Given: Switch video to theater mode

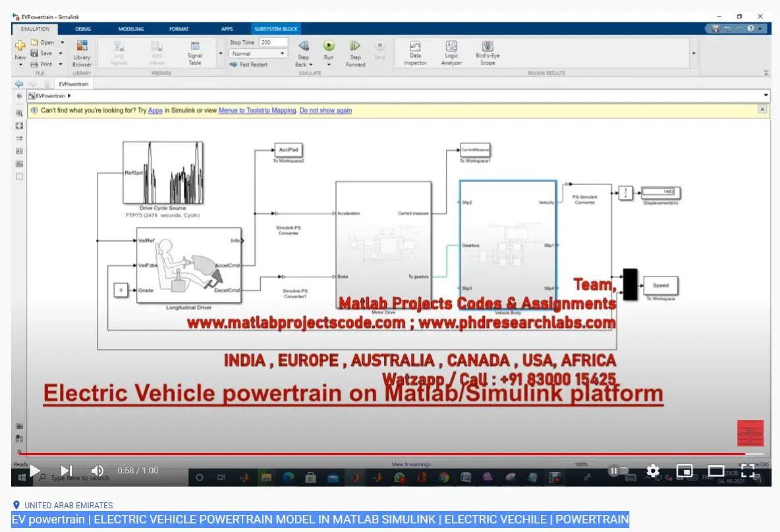Looking at the screenshot, I should tap(716, 470).
